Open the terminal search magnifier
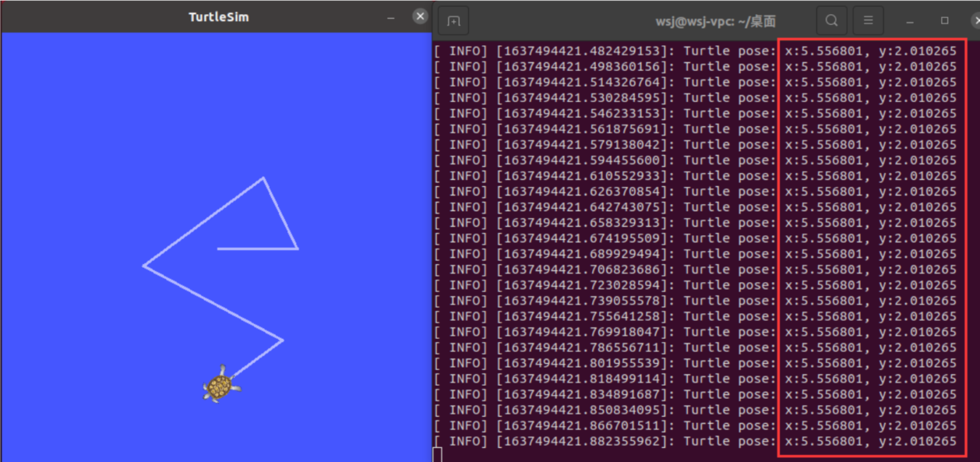Screen dimensions: 980x462 (832, 21)
